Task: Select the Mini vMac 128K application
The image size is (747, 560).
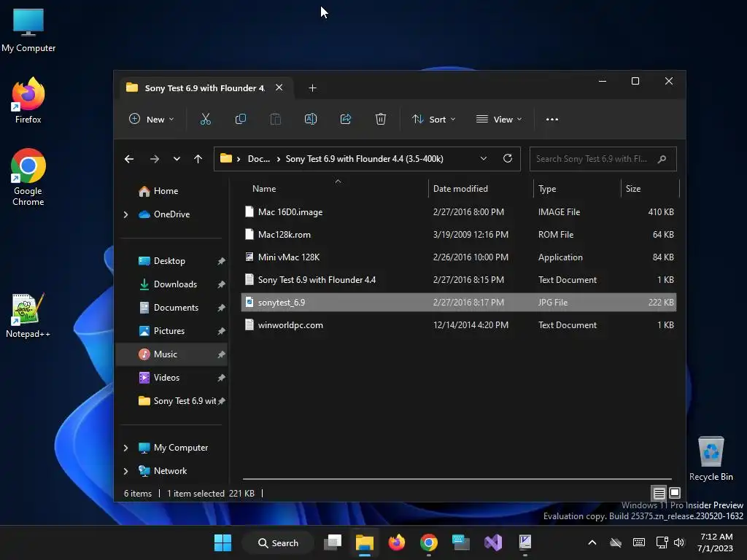Action: (x=459, y=257)
